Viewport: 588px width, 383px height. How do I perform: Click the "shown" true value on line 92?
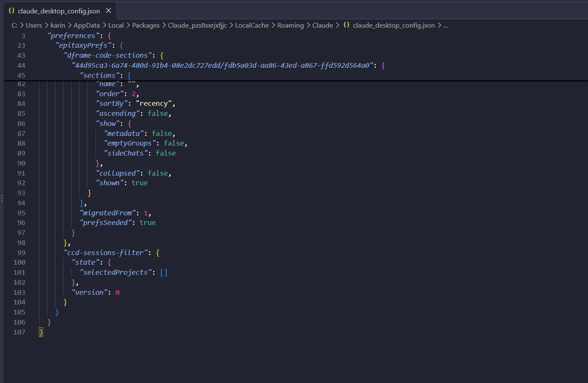pyautogui.click(x=139, y=183)
